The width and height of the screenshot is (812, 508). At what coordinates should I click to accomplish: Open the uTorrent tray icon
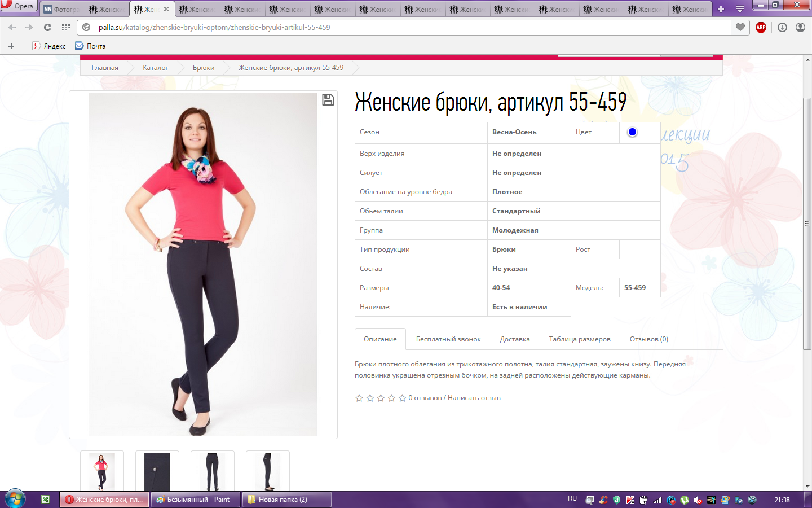pyautogui.click(x=685, y=500)
